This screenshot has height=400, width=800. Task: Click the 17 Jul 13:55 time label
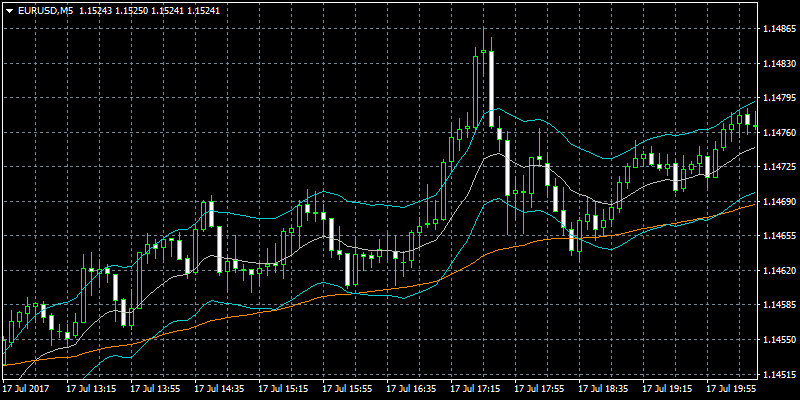tap(156, 389)
